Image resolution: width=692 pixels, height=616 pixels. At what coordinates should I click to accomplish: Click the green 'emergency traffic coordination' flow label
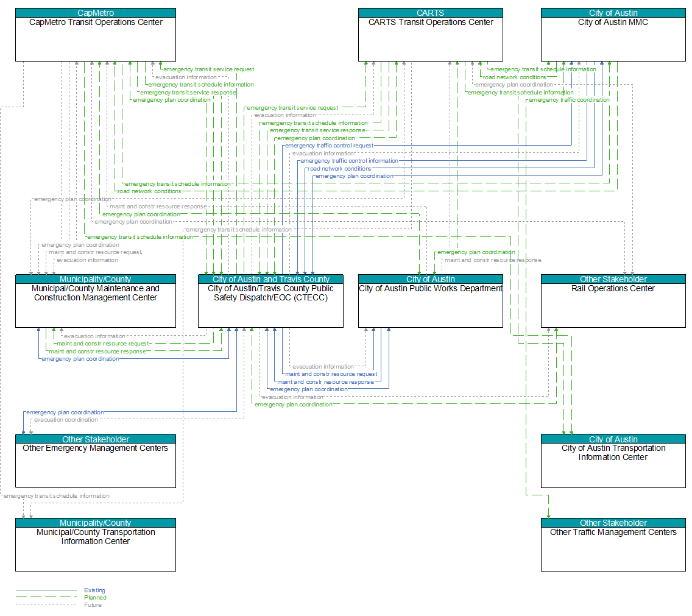point(569,101)
